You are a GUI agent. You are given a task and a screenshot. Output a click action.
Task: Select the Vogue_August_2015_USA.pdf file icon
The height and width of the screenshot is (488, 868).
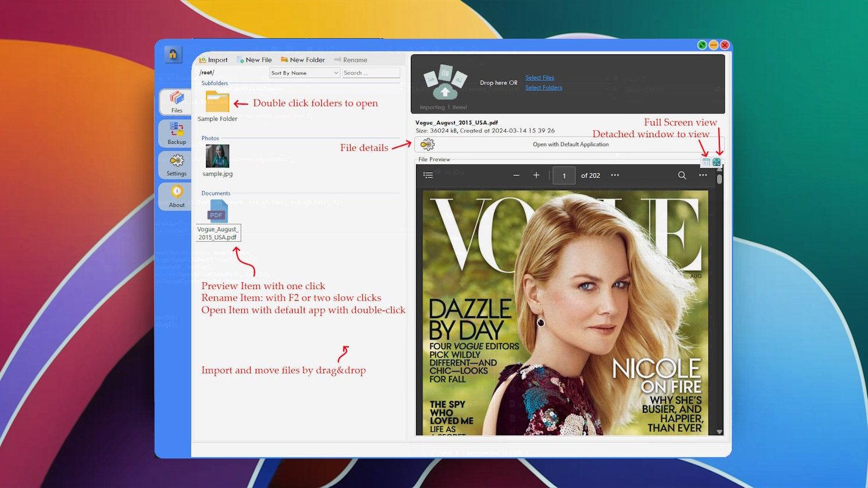pos(218,211)
